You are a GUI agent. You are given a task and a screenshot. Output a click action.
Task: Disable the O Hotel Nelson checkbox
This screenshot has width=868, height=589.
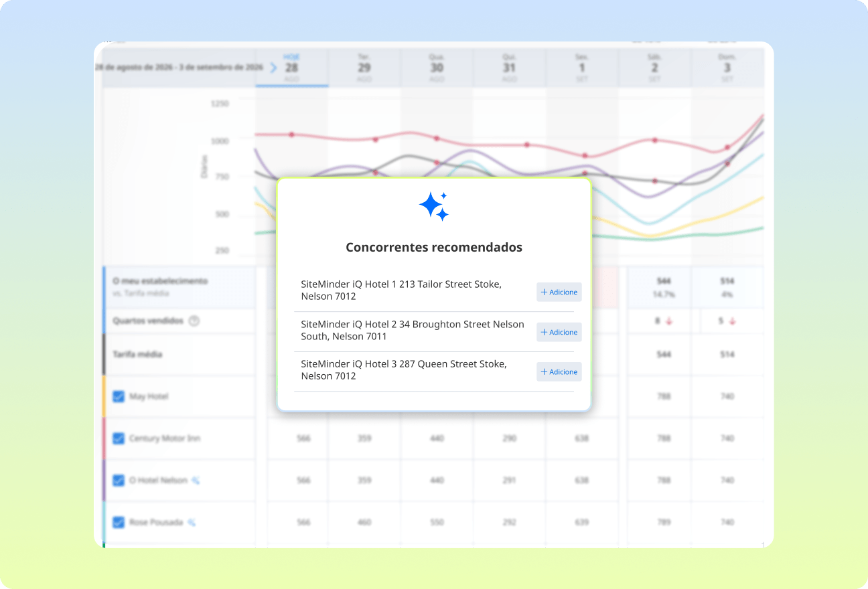click(x=119, y=480)
